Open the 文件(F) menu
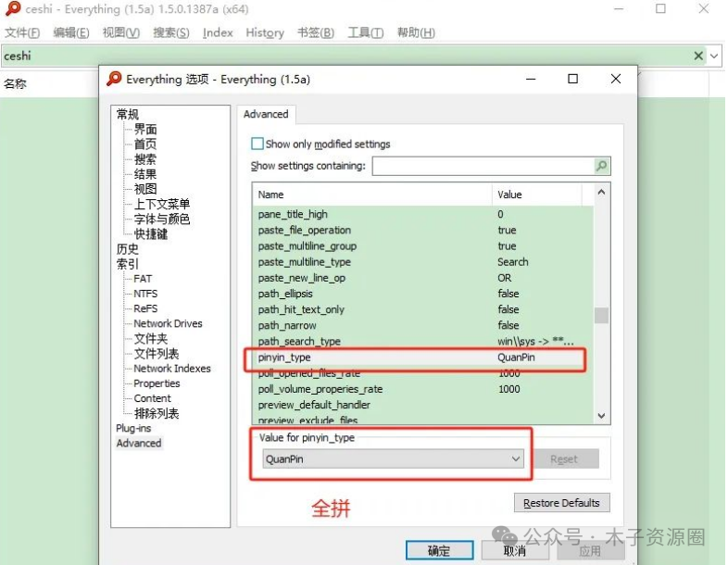Image resolution: width=728 pixels, height=565 pixels. click(x=22, y=32)
